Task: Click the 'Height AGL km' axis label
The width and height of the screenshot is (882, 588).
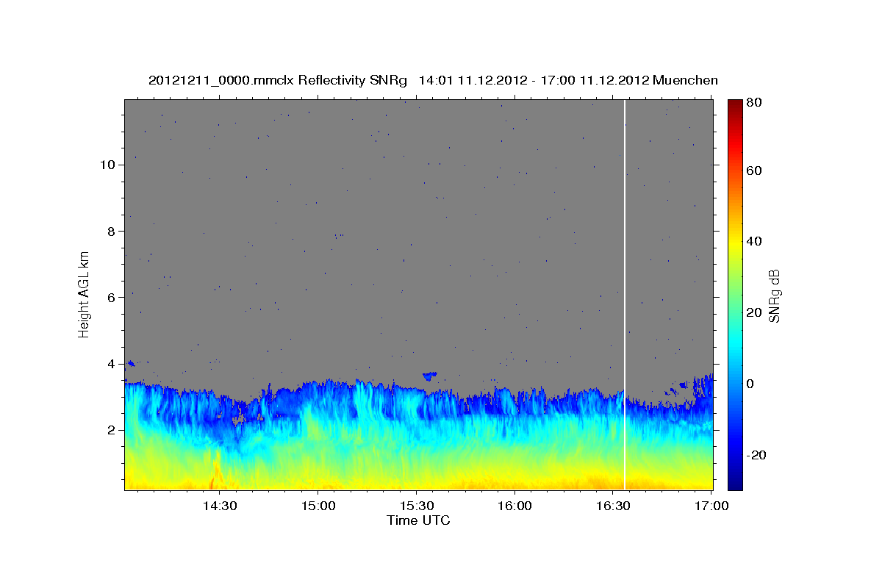Action: (84, 294)
